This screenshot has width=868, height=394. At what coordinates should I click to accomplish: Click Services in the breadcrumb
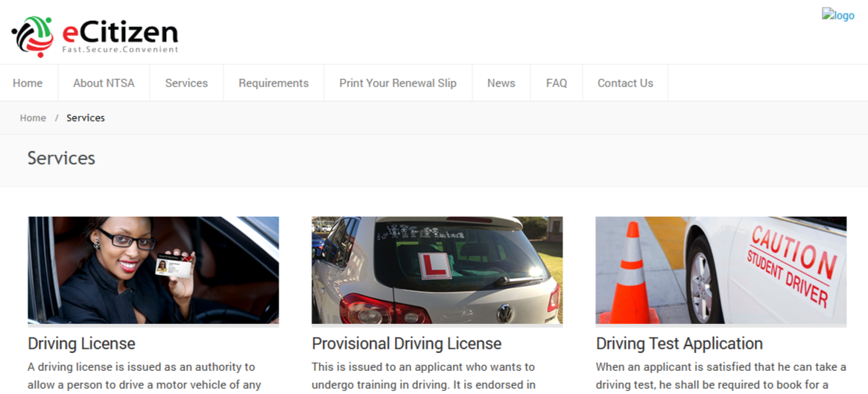(86, 118)
